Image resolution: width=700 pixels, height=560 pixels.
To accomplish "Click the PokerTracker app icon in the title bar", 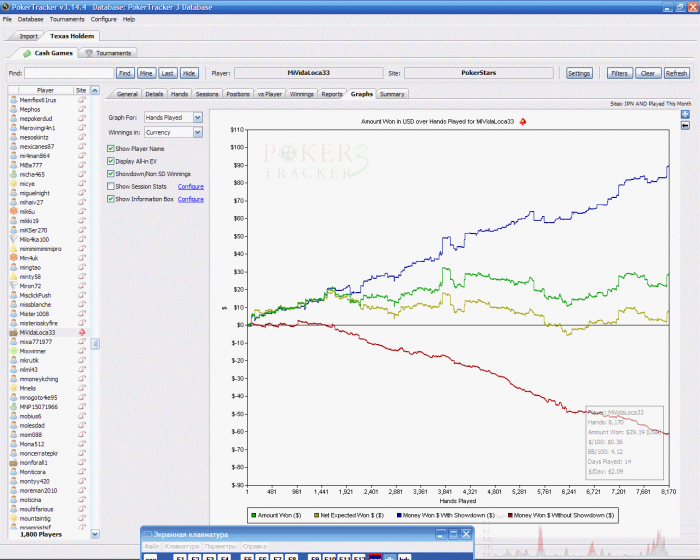I will tap(6, 7).
